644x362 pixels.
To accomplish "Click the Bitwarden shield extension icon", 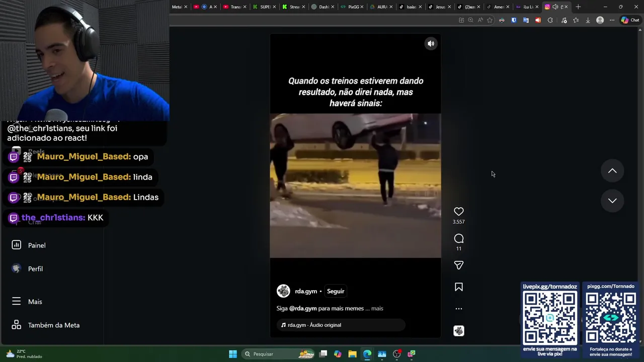I will point(514,20).
